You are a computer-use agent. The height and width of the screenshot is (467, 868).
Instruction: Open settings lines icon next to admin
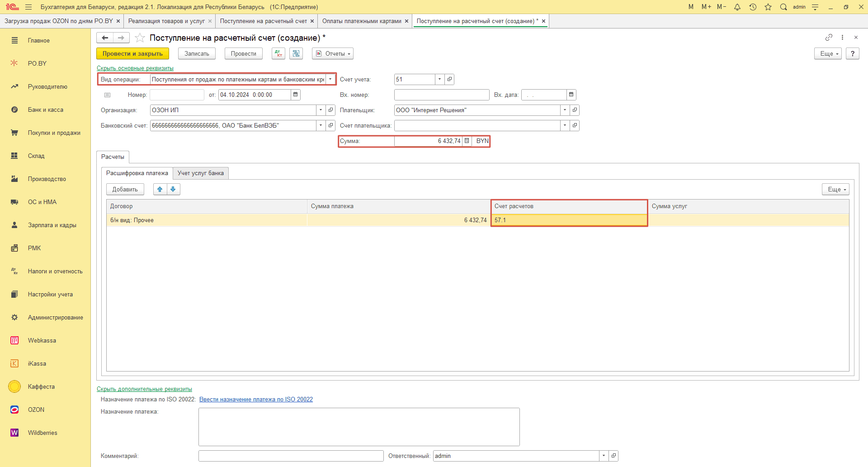(x=815, y=7)
